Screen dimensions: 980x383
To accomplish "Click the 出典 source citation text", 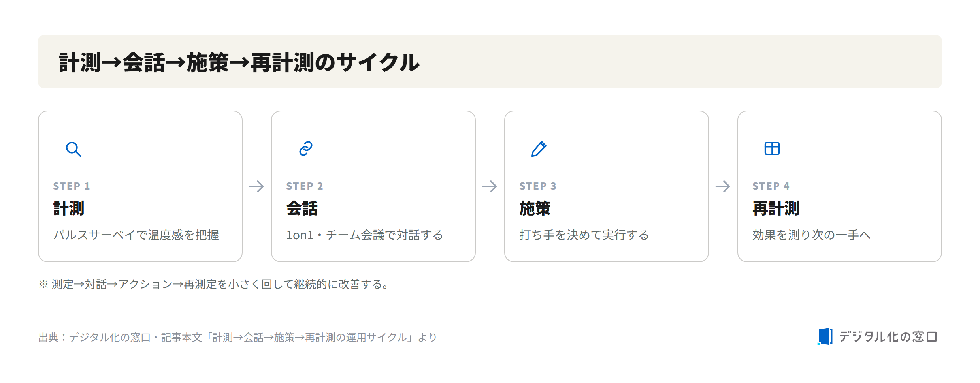I will pyautogui.click(x=237, y=337).
